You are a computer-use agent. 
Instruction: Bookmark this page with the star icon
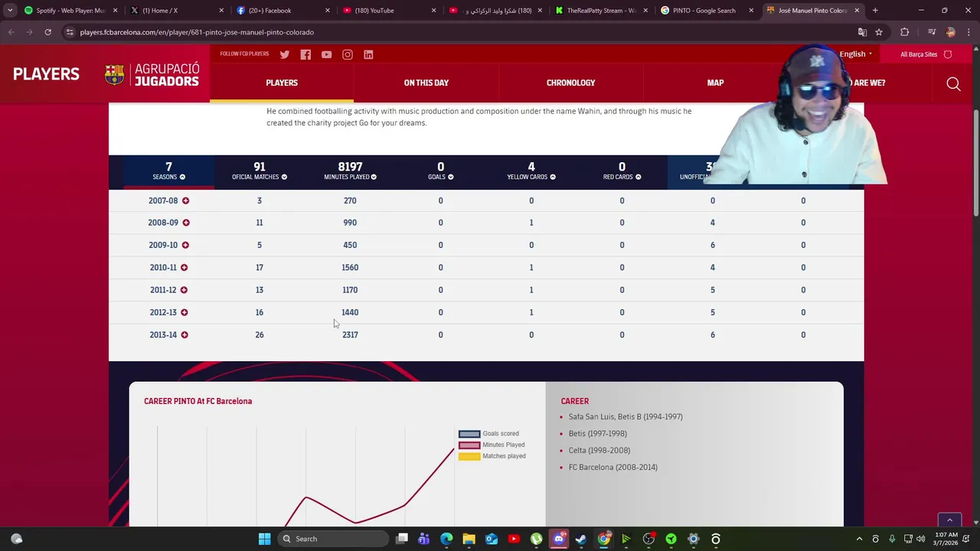[879, 32]
